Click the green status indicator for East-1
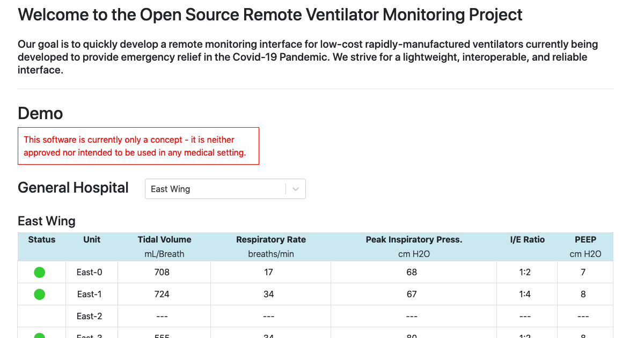The image size is (644, 338). tap(39, 294)
